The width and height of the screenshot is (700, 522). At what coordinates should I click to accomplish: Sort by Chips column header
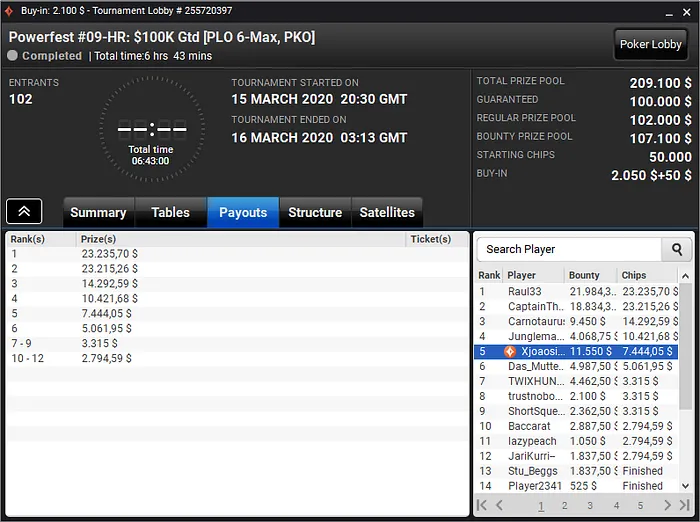coord(647,275)
